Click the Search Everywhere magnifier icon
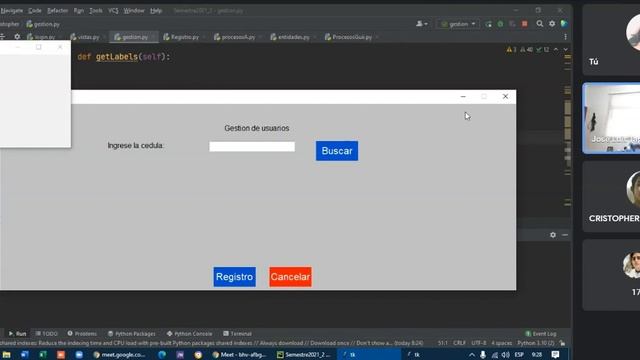The image size is (640, 360). [540, 24]
